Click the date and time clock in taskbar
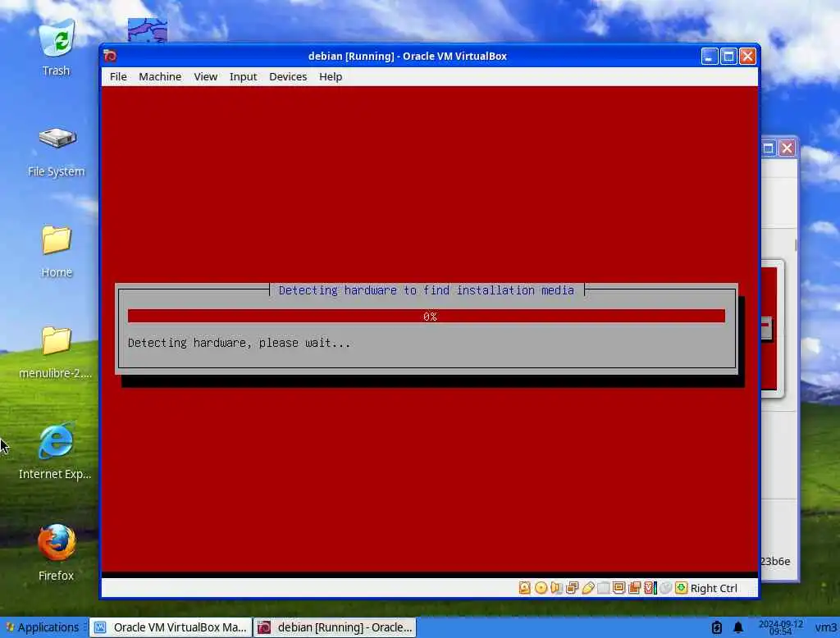The image size is (840, 638). point(781,627)
